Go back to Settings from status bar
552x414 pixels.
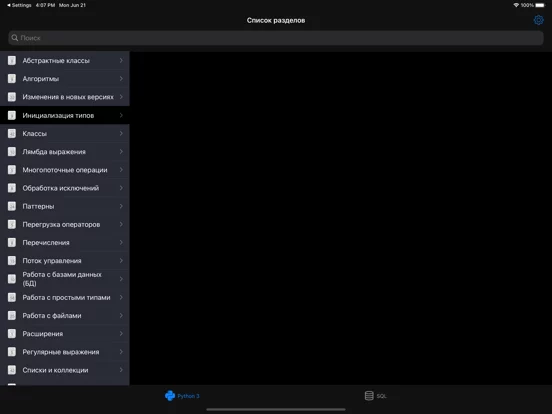(x=19, y=5)
